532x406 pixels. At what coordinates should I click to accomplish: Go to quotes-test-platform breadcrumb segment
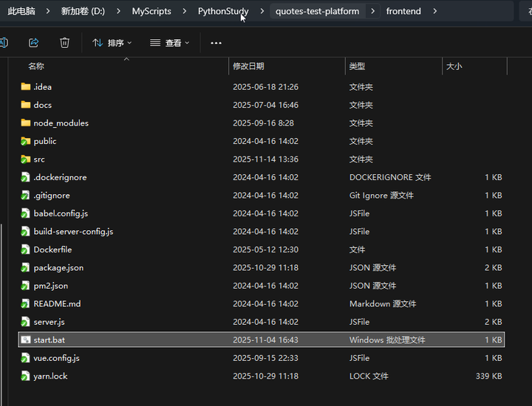317,11
